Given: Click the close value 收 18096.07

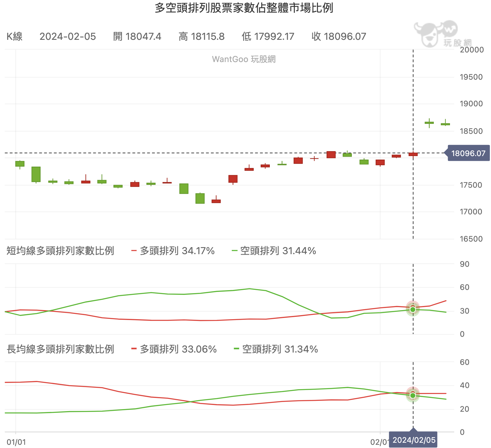Looking at the screenshot, I should point(339,37).
